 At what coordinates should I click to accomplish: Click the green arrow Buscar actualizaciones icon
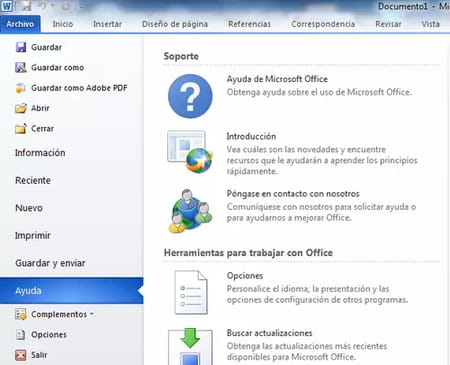pos(190,347)
